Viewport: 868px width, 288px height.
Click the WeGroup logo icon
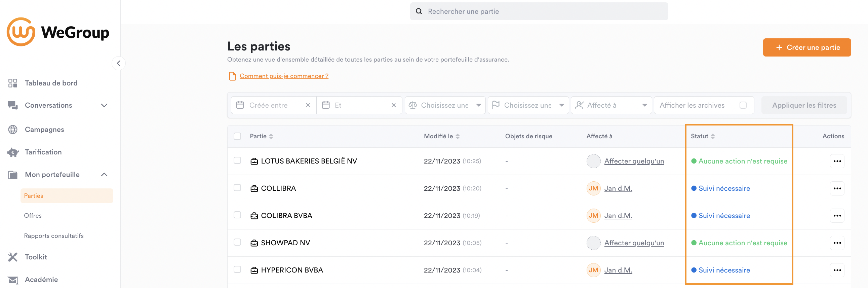(21, 32)
